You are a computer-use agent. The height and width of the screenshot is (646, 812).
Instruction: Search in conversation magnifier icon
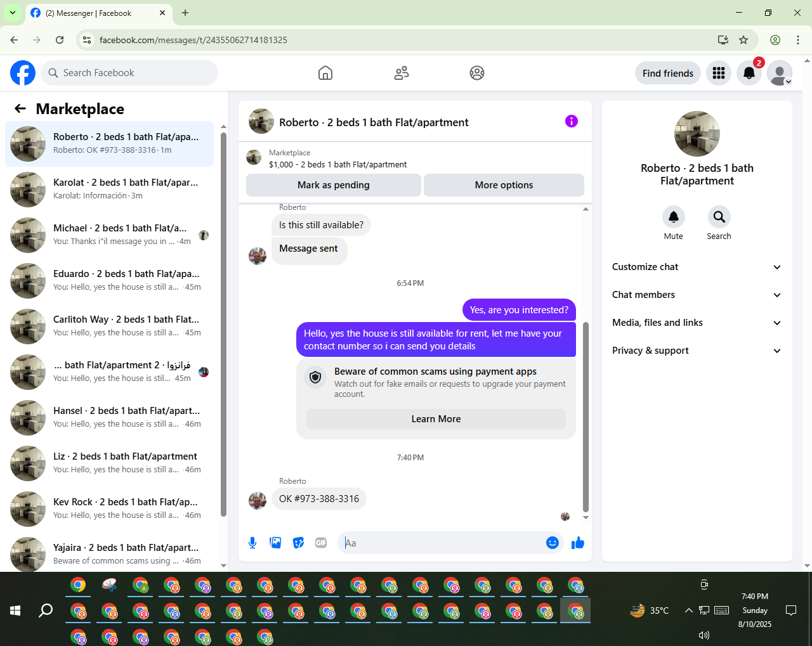click(719, 217)
